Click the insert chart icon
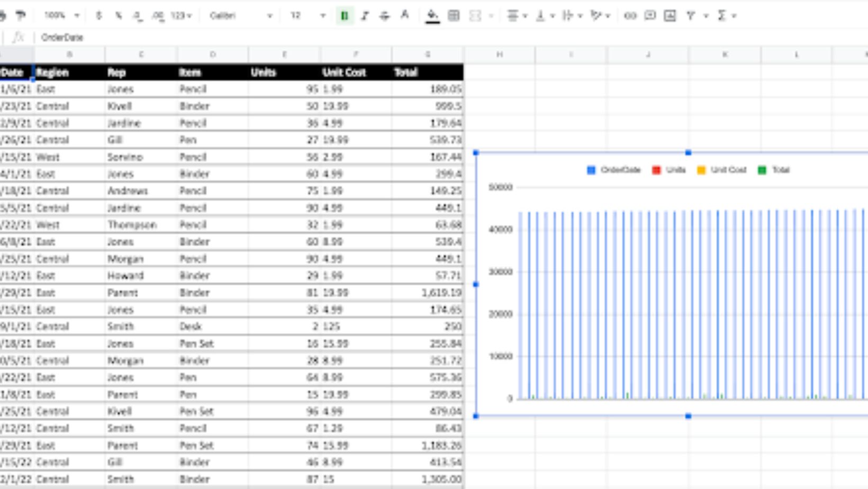This screenshot has width=868, height=489. pyautogui.click(x=670, y=16)
